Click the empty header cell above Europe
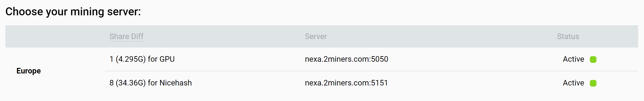This screenshot has width=644, height=101. coord(55,36)
